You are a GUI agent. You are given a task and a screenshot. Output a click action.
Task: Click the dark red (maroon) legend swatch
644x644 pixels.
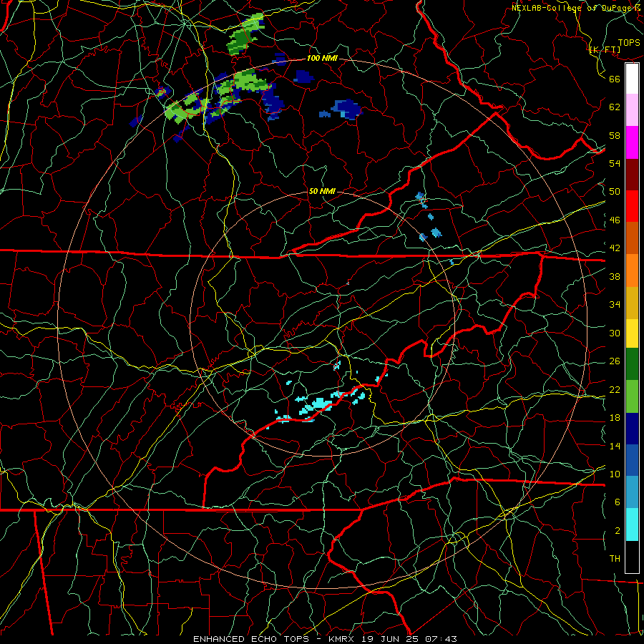632,175
